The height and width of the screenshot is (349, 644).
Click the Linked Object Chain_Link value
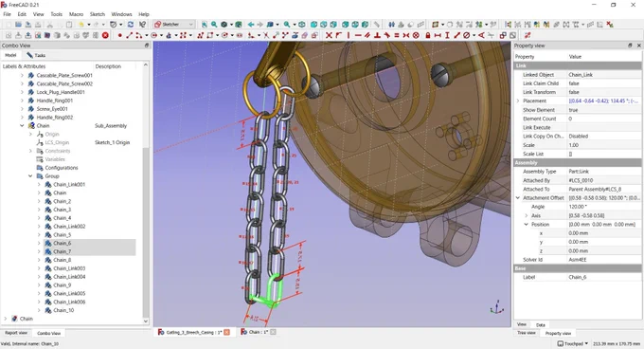click(604, 75)
